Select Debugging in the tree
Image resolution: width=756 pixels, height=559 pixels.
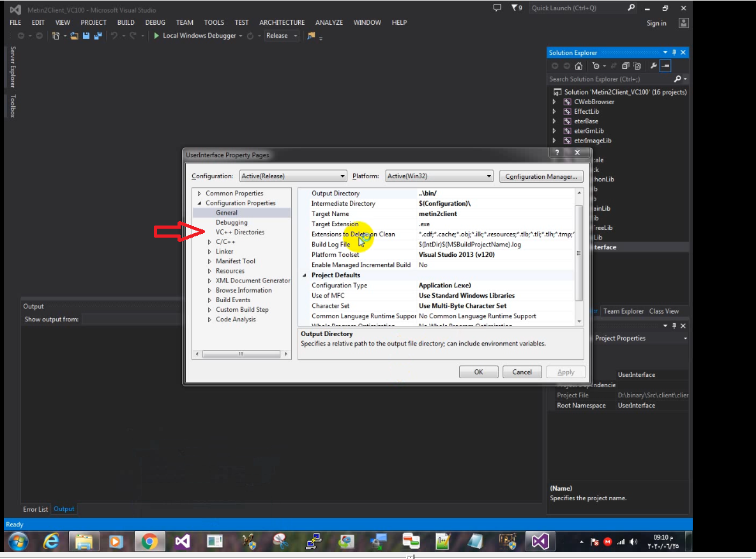tap(232, 222)
